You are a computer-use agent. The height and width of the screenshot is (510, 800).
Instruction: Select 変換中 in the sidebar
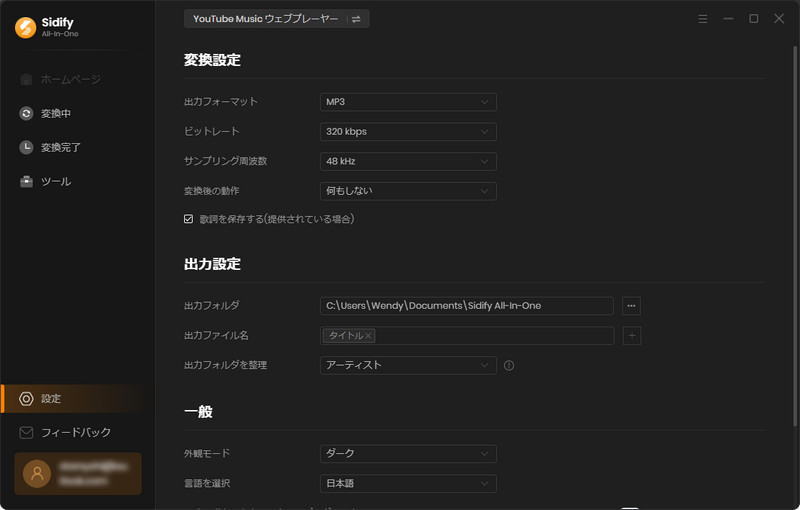(x=55, y=114)
